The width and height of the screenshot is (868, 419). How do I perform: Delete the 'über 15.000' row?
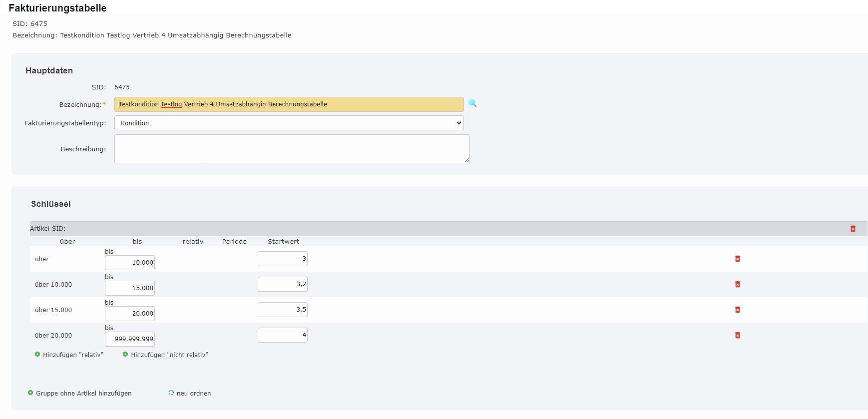click(x=738, y=310)
